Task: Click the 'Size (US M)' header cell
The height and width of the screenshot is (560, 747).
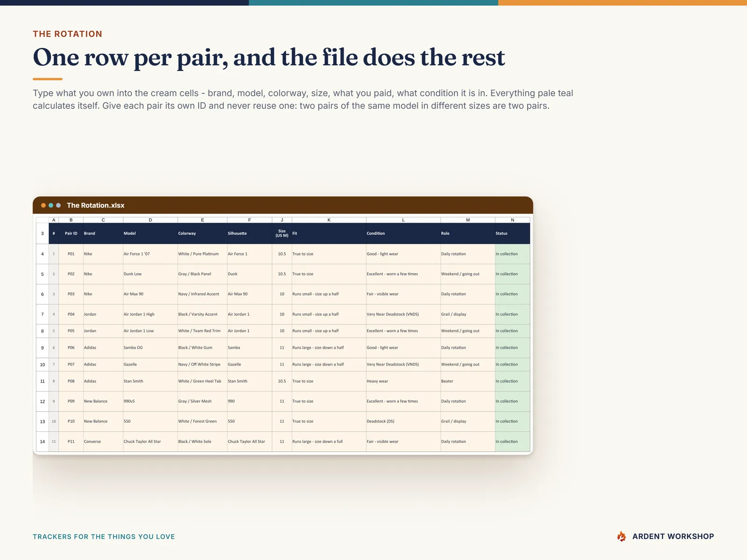Action: [x=282, y=233]
